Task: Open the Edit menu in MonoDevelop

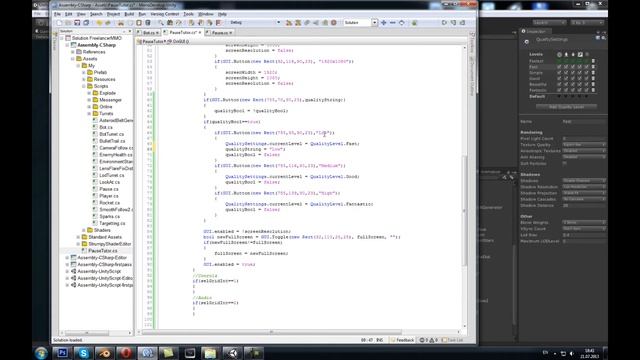Action: (x=68, y=14)
